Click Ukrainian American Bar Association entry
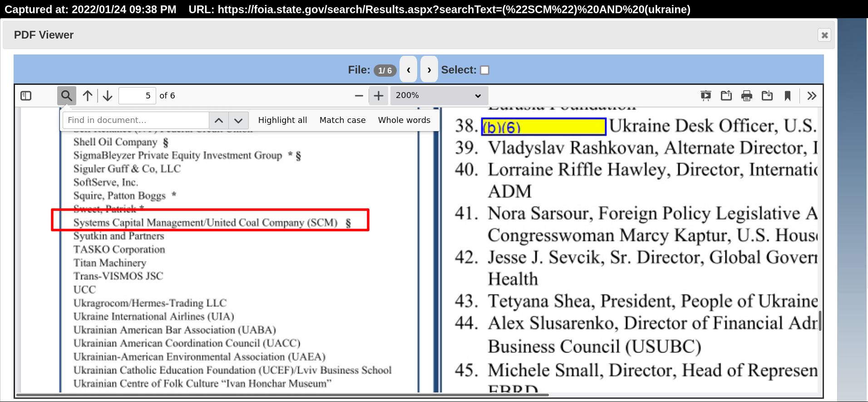The height and width of the screenshot is (402, 868). (x=175, y=330)
